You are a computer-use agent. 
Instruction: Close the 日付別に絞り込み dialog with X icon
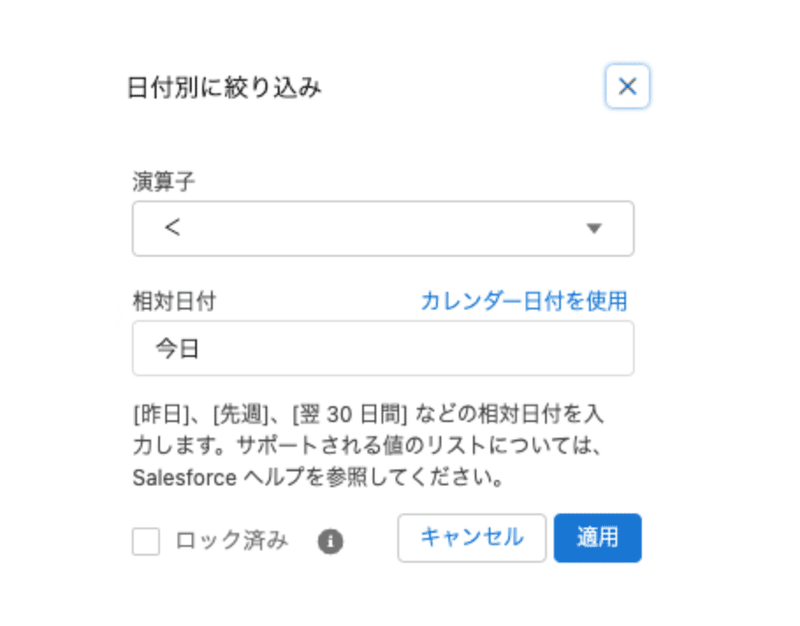click(627, 86)
